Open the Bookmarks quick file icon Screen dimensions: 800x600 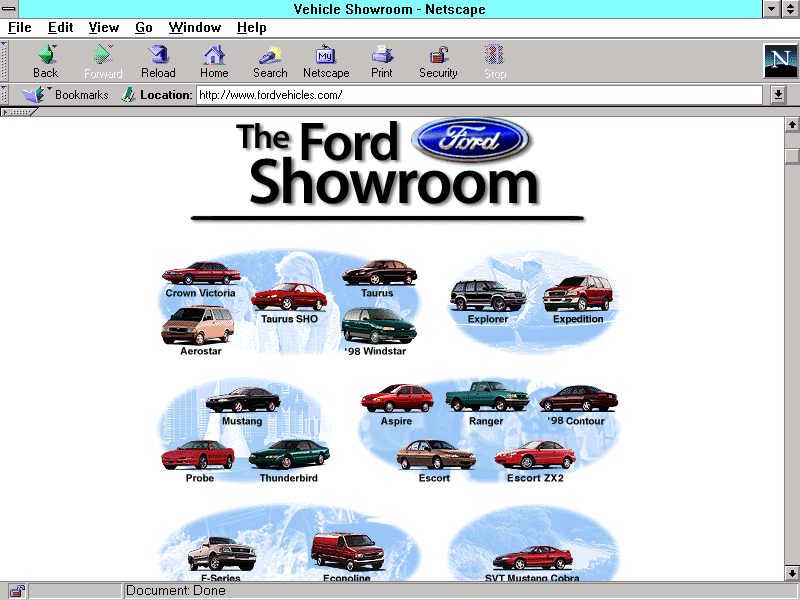click(34, 94)
